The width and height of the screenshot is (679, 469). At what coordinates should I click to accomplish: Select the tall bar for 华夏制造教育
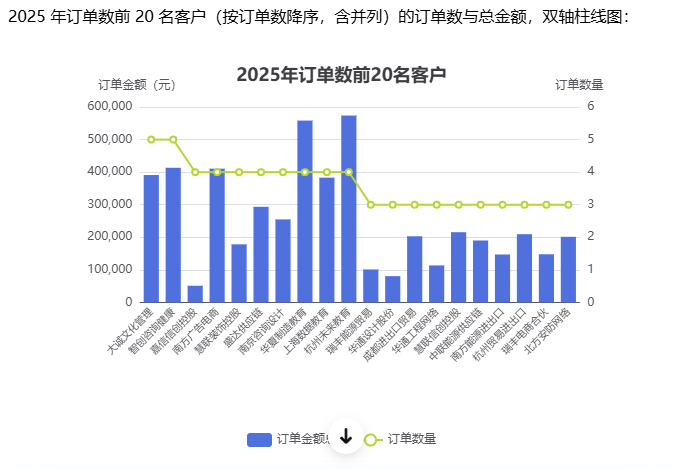point(305,211)
